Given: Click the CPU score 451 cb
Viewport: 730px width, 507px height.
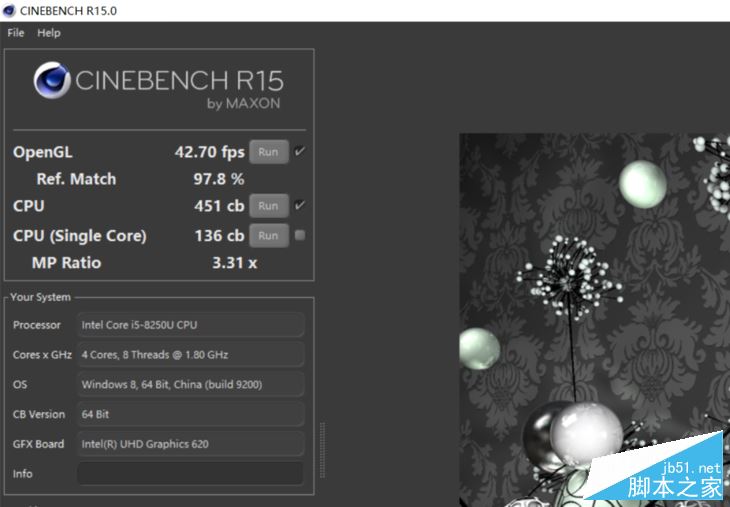Looking at the screenshot, I should tap(219, 206).
